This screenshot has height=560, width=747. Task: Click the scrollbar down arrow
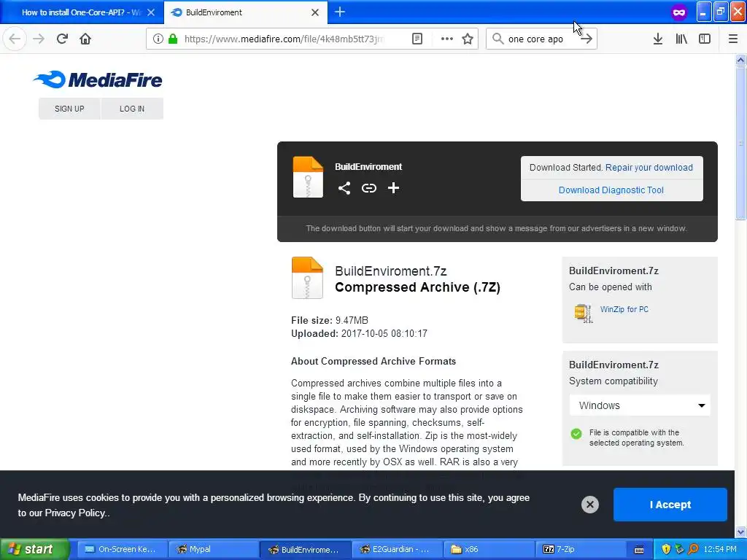tap(740, 532)
